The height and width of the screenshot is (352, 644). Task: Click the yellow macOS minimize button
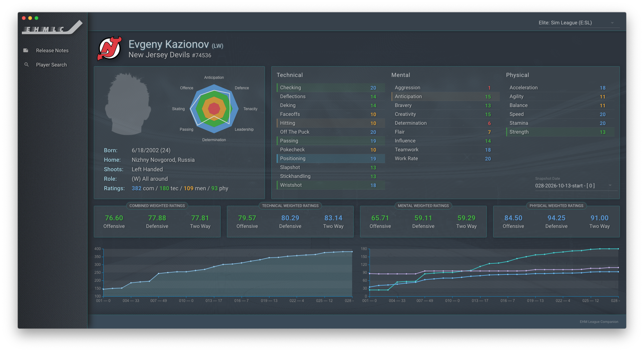[x=30, y=18]
